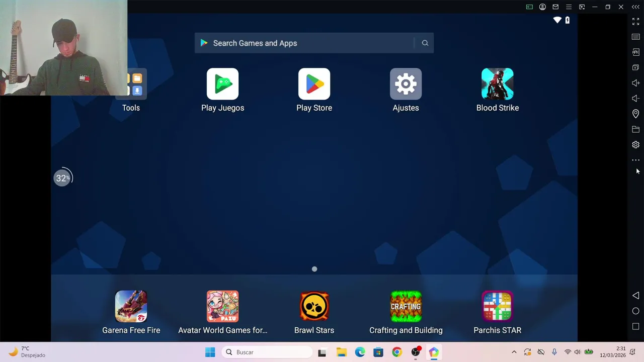Open emulator settings gear in the sidebar
The height and width of the screenshot is (362, 644).
[x=635, y=145]
